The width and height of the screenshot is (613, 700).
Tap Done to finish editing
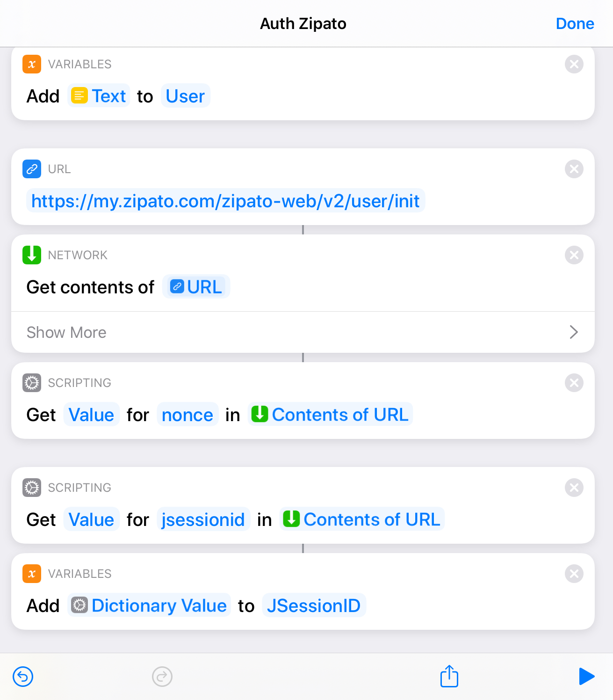pos(575,23)
